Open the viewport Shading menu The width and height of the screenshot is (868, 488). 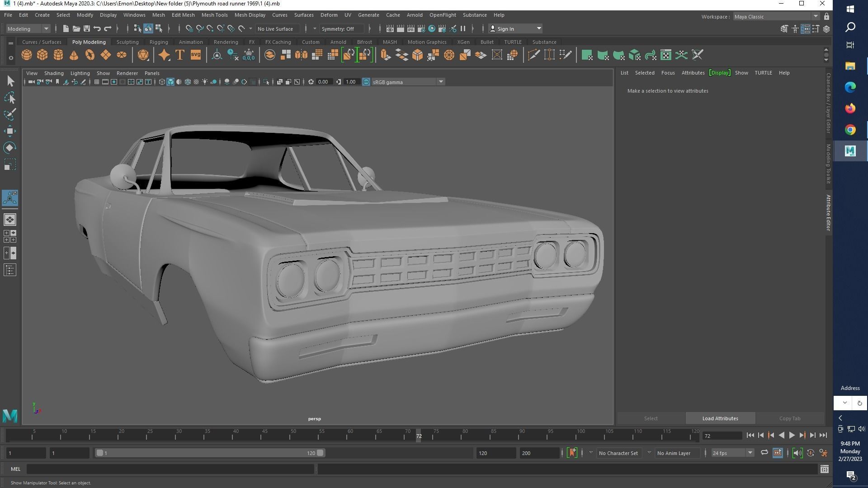pos(54,73)
